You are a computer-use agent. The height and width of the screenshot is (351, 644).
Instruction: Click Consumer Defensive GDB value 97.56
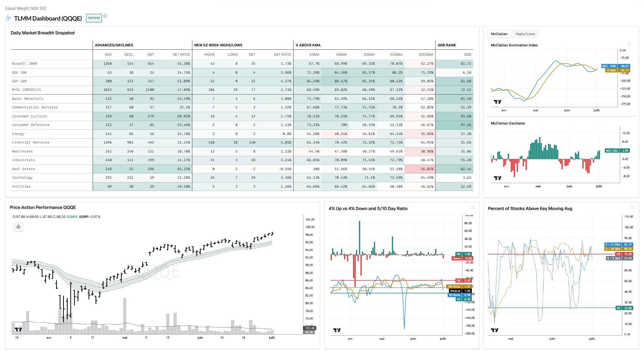point(466,125)
